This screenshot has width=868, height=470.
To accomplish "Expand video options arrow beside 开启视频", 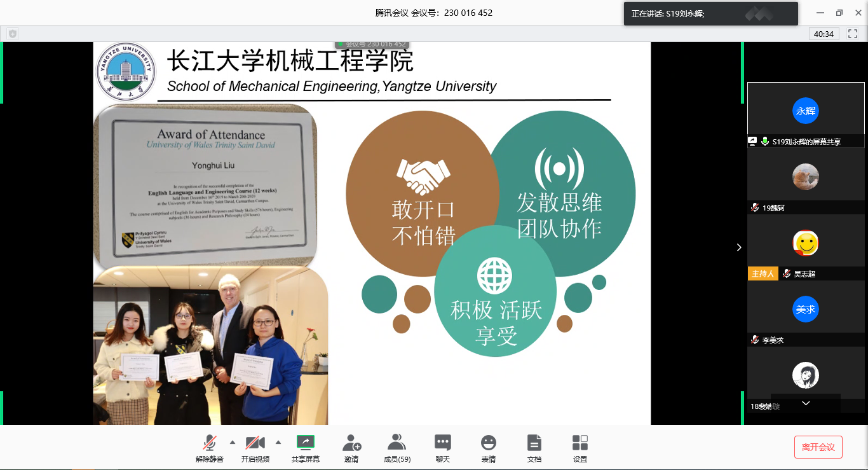I will click(x=278, y=442).
